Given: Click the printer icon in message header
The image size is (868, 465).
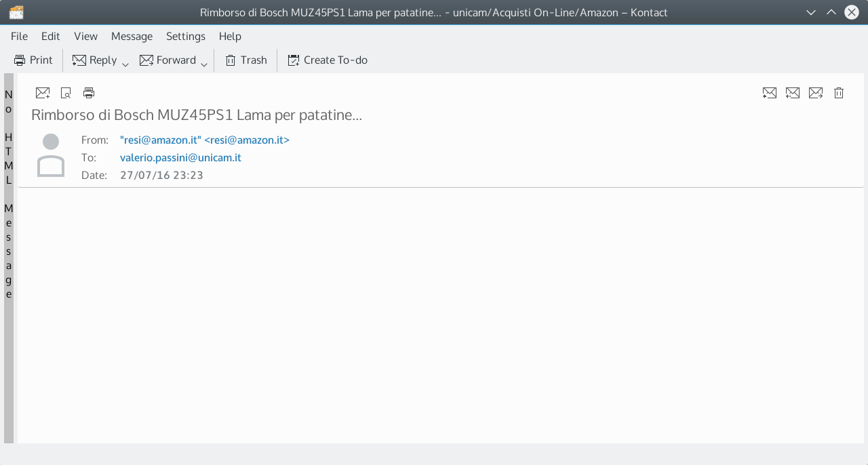Looking at the screenshot, I should coord(89,93).
